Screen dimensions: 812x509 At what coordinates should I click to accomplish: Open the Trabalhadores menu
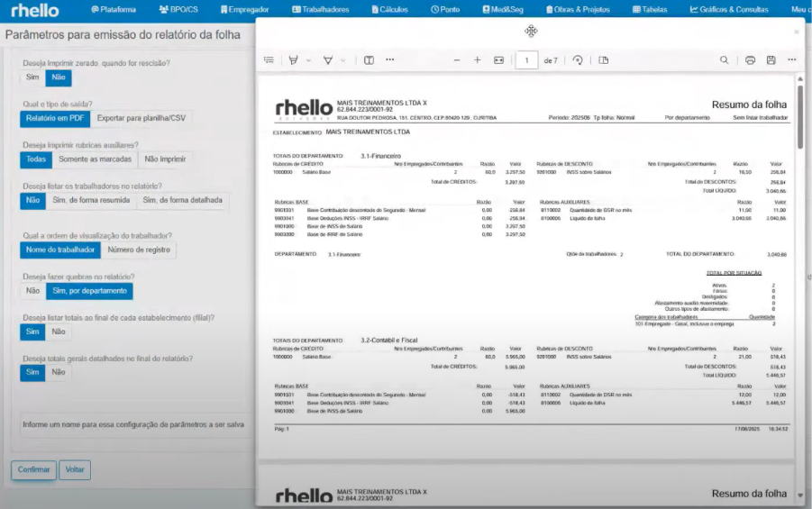tap(320, 9)
